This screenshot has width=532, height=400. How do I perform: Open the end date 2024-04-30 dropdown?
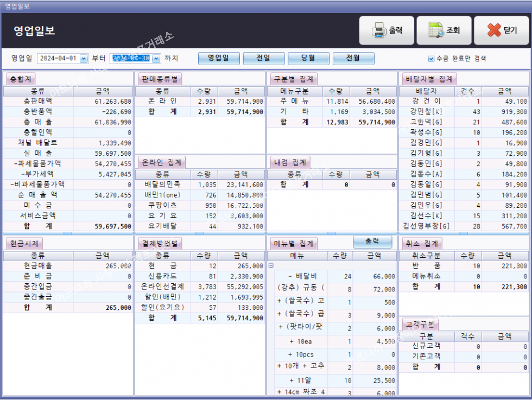click(156, 59)
